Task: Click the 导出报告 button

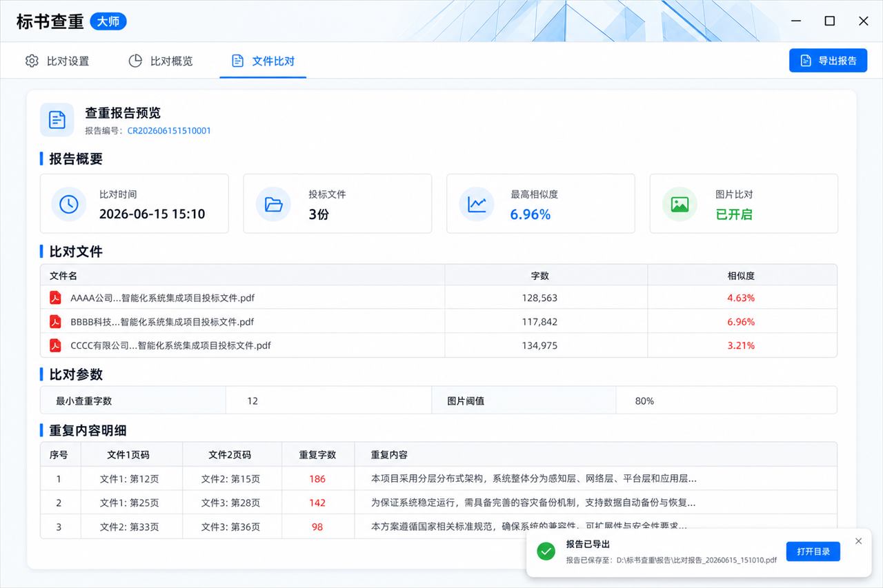Action: pyautogui.click(x=827, y=61)
